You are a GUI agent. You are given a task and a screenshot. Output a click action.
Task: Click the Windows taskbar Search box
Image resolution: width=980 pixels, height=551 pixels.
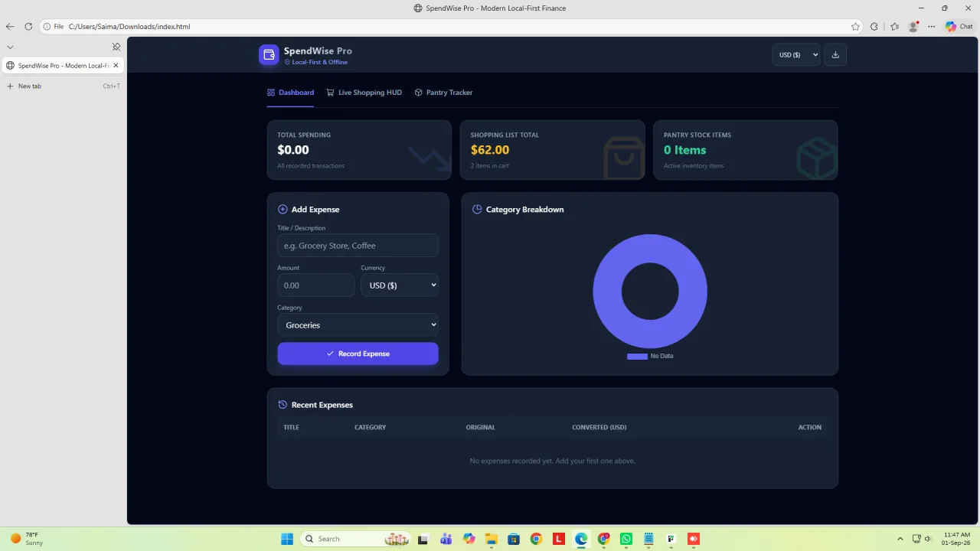pyautogui.click(x=355, y=539)
